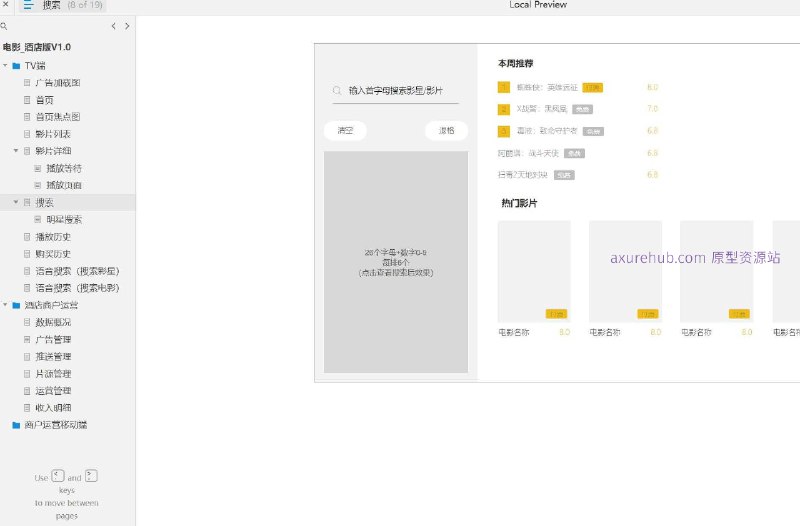This screenshot has width=800, height=526.
Task: Click the search field 输入首字母搜索影星/影片
Action: 395,91
